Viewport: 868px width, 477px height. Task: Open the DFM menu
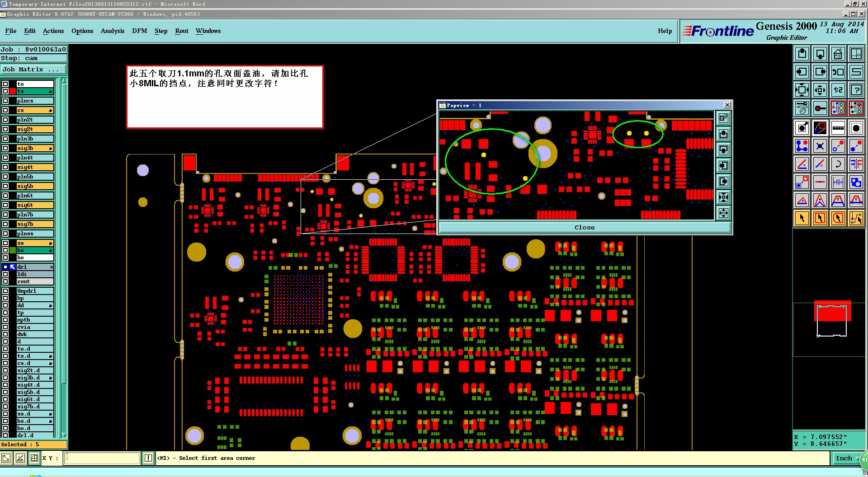140,31
